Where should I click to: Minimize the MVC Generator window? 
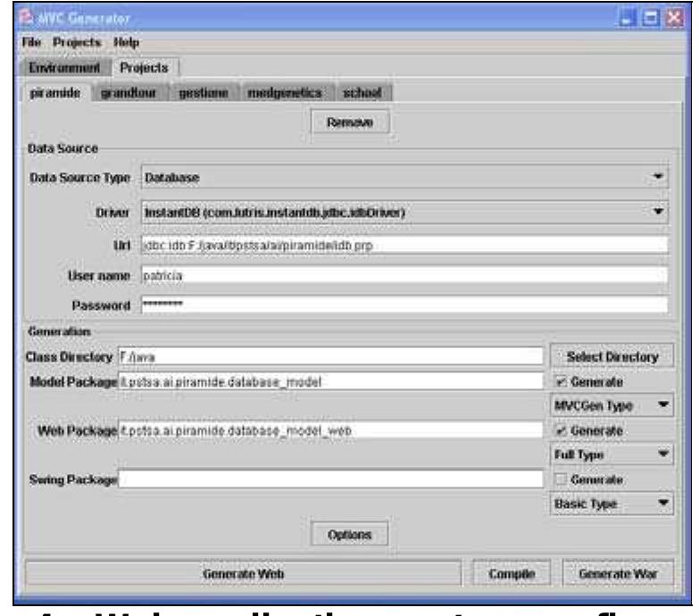point(628,18)
